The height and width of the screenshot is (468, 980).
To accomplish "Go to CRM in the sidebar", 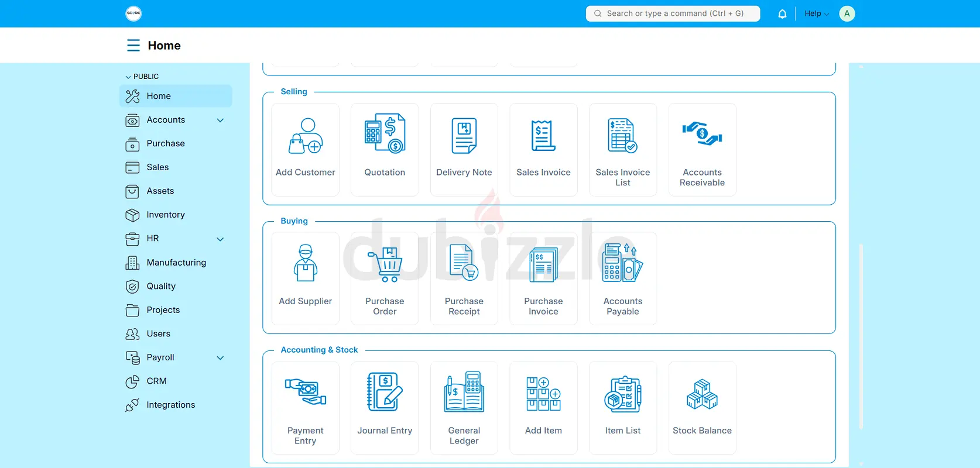I will click(156, 381).
